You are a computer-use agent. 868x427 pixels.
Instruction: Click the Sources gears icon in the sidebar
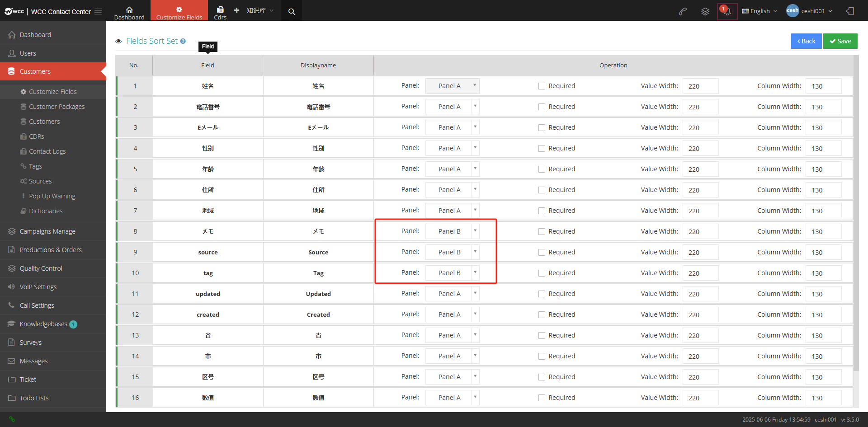(24, 181)
